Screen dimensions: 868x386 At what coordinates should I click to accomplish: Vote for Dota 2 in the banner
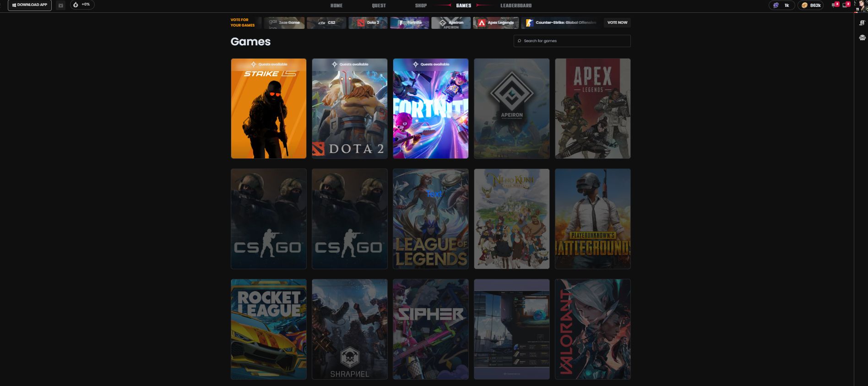[x=368, y=22]
